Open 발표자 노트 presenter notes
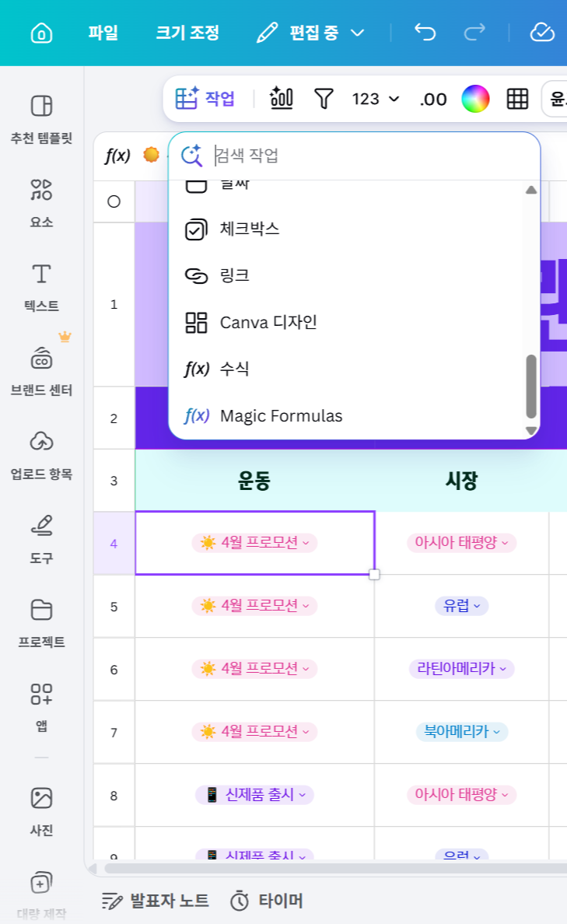 click(156, 901)
